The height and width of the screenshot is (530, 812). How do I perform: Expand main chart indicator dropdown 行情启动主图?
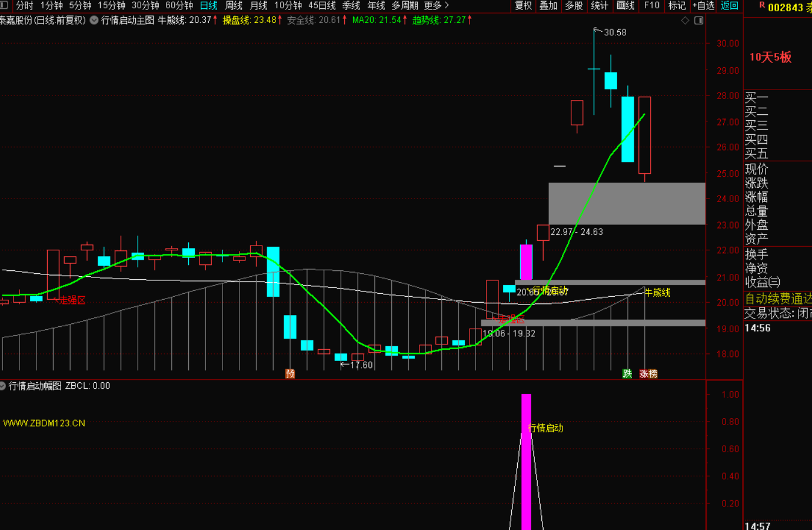[x=94, y=20]
